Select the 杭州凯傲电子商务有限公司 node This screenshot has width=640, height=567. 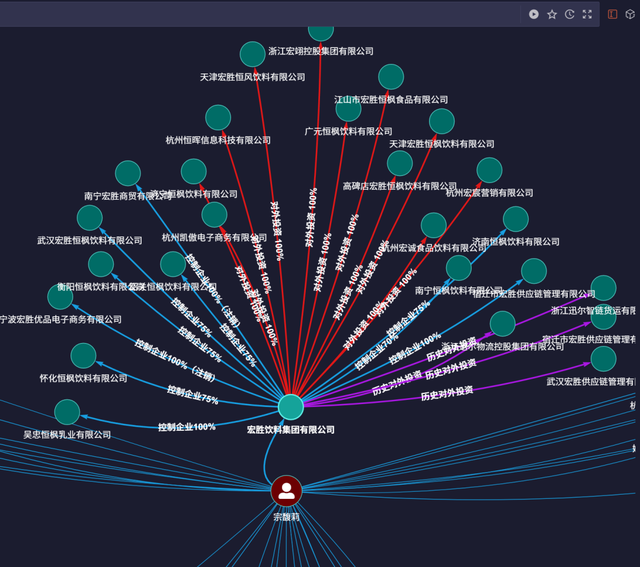click(214, 215)
